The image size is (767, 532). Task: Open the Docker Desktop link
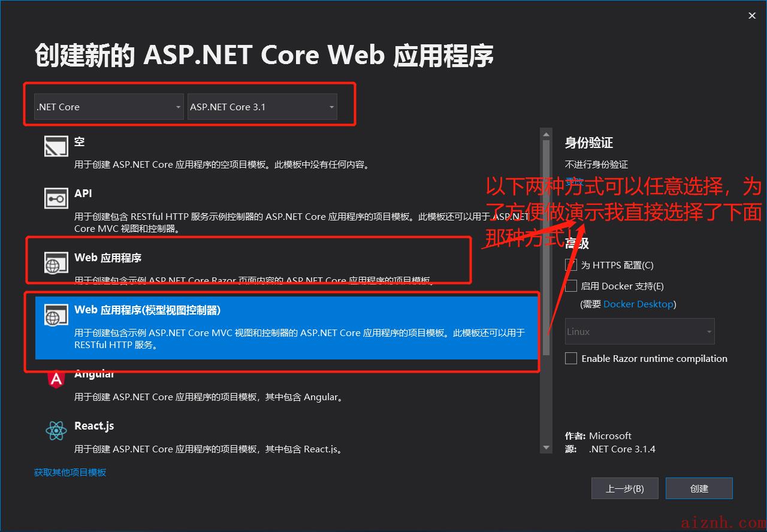[x=638, y=304]
